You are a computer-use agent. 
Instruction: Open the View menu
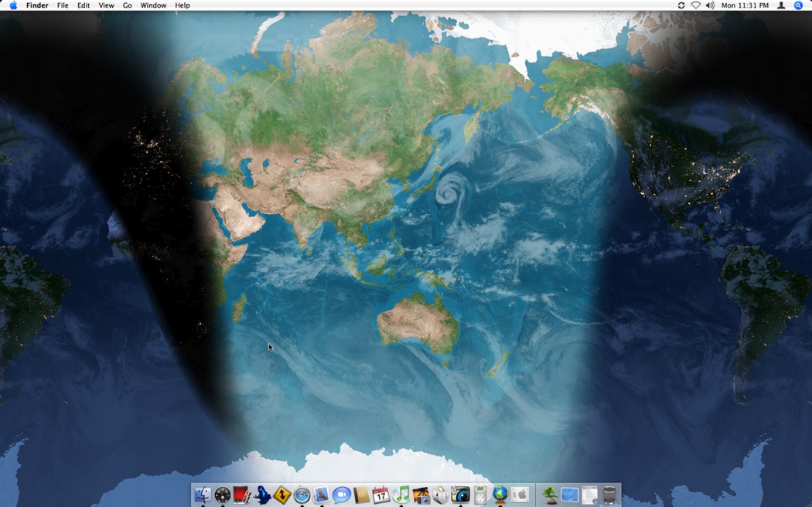pos(106,5)
